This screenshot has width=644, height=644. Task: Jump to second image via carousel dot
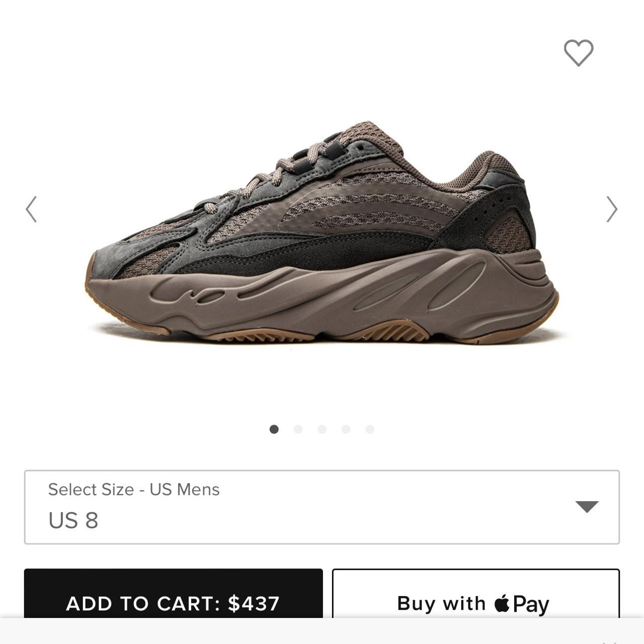298,429
